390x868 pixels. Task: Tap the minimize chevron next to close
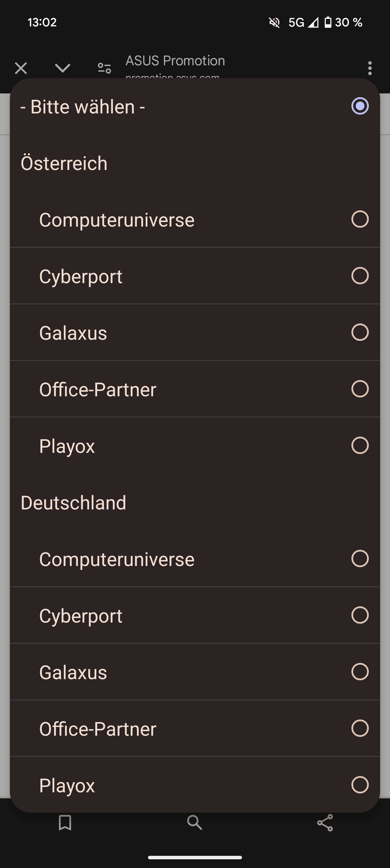click(x=62, y=68)
